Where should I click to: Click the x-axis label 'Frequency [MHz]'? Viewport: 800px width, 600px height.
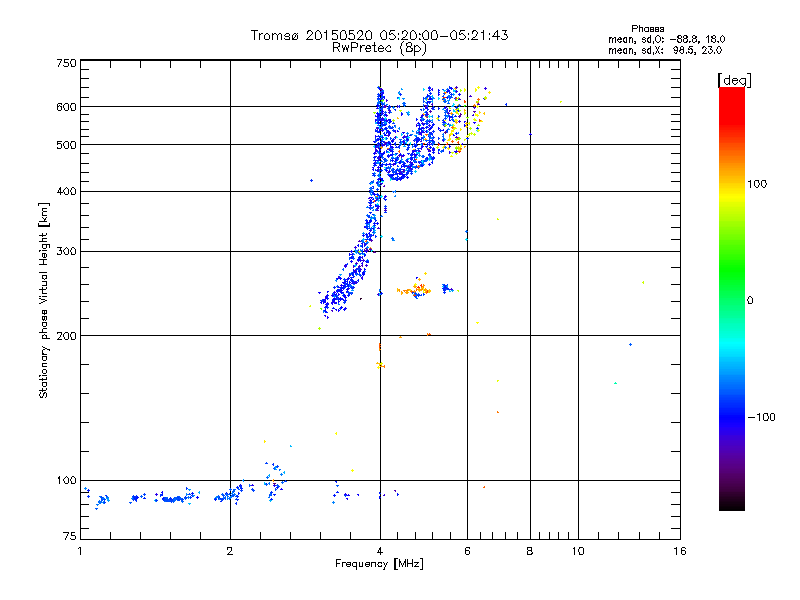pyautogui.click(x=379, y=564)
